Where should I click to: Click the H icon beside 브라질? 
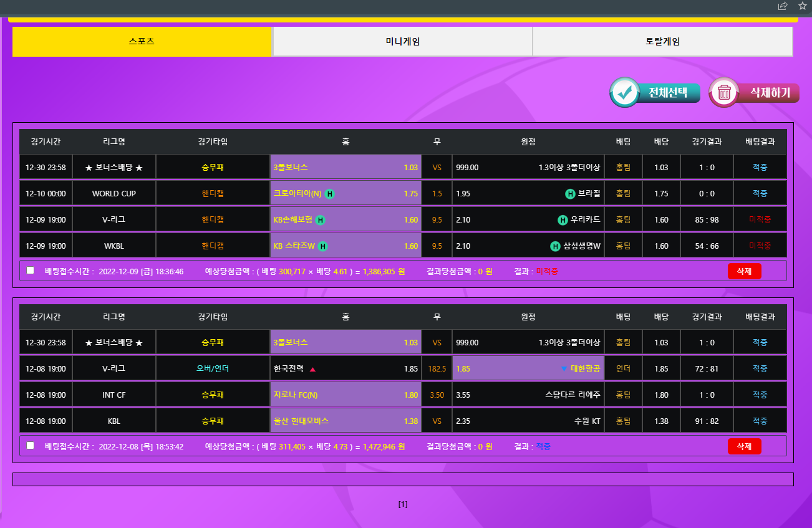pos(570,194)
